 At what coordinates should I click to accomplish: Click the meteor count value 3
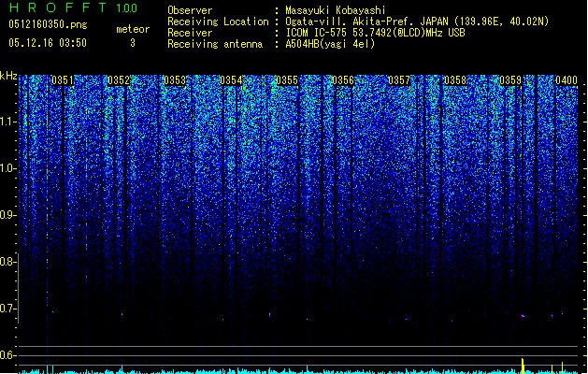pos(133,43)
